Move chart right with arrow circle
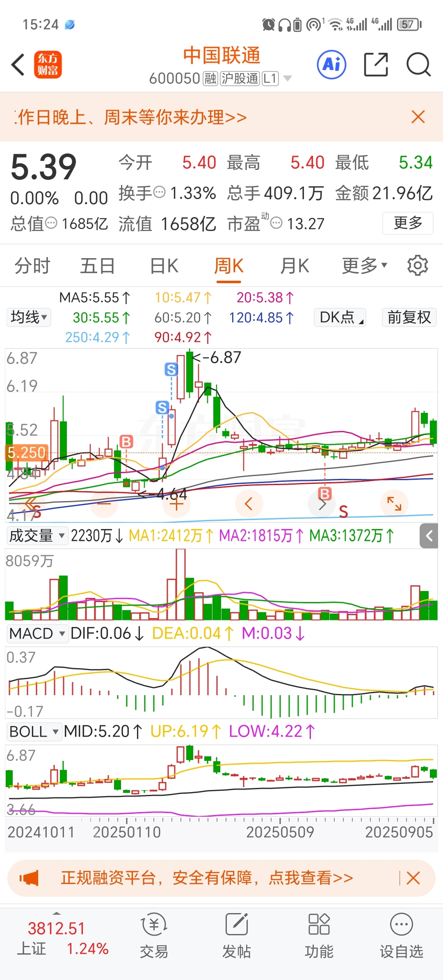The height and width of the screenshot is (980, 443). pos(322,504)
